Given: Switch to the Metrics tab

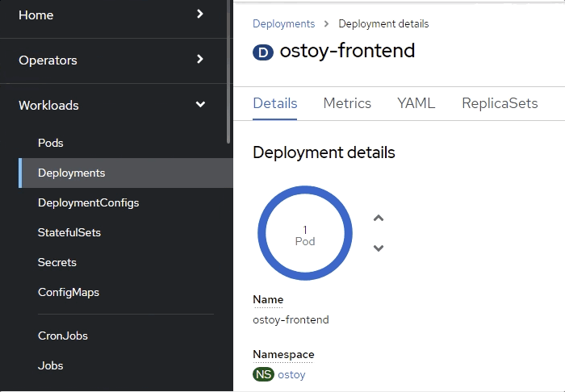Looking at the screenshot, I should click(347, 103).
